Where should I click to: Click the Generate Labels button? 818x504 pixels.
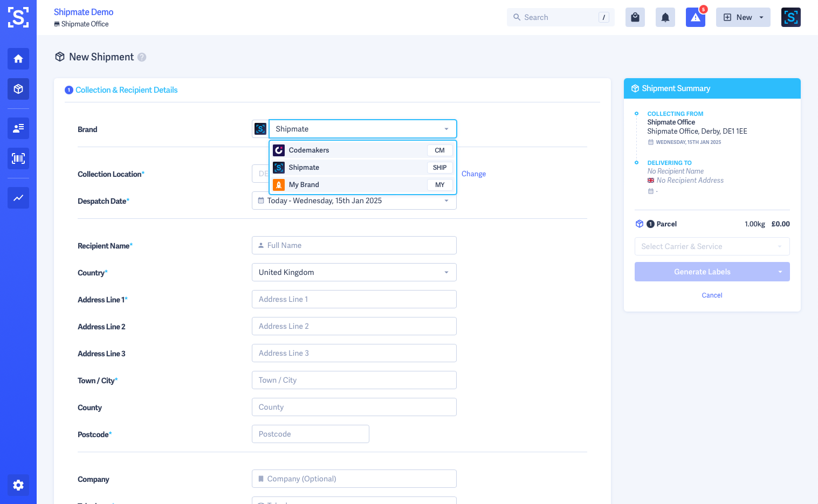point(702,272)
